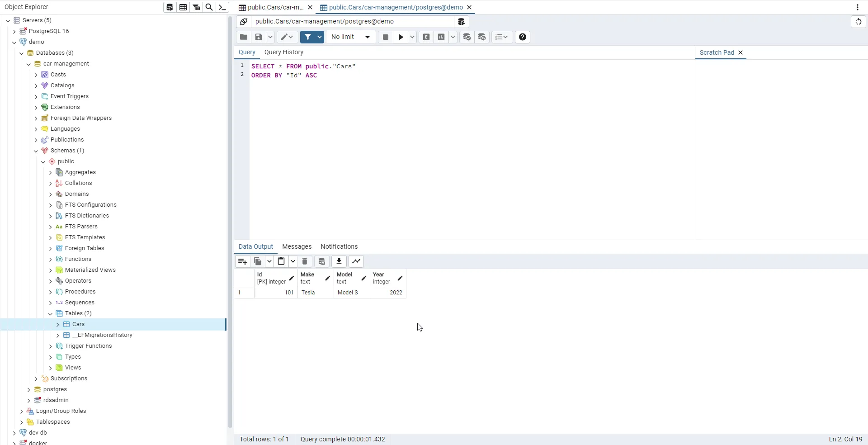This screenshot has height=445, width=868.
Task: Open the Graph Visualiser line-chart icon
Action: 356,261
